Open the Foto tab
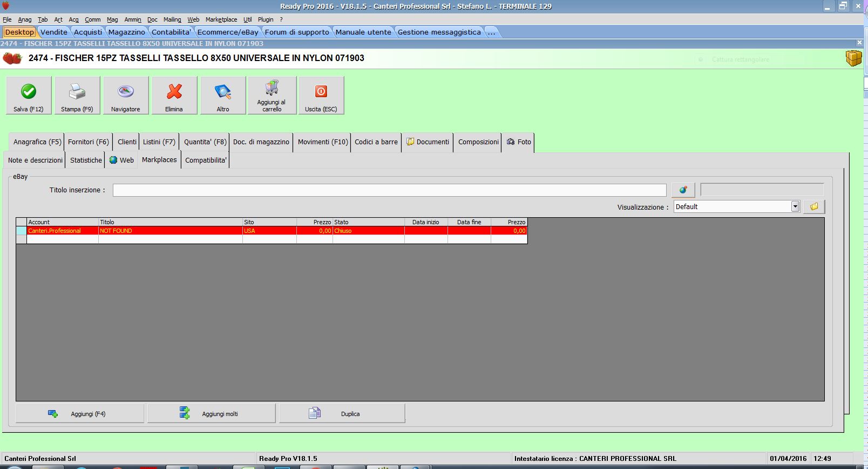 pyautogui.click(x=519, y=142)
